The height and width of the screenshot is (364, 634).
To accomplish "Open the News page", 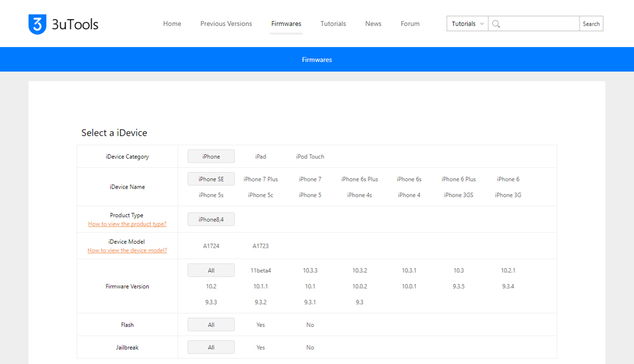I will click(373, 24).
